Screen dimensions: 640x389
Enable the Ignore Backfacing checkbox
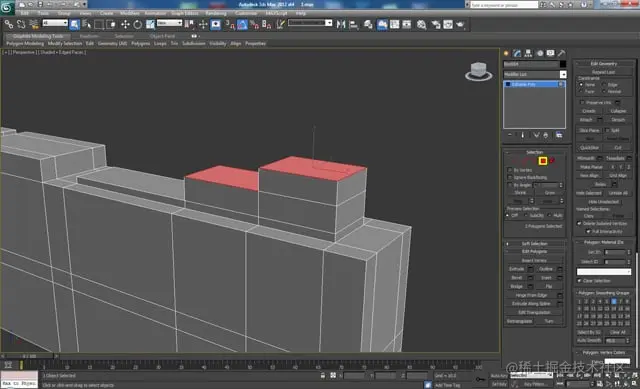510,178
